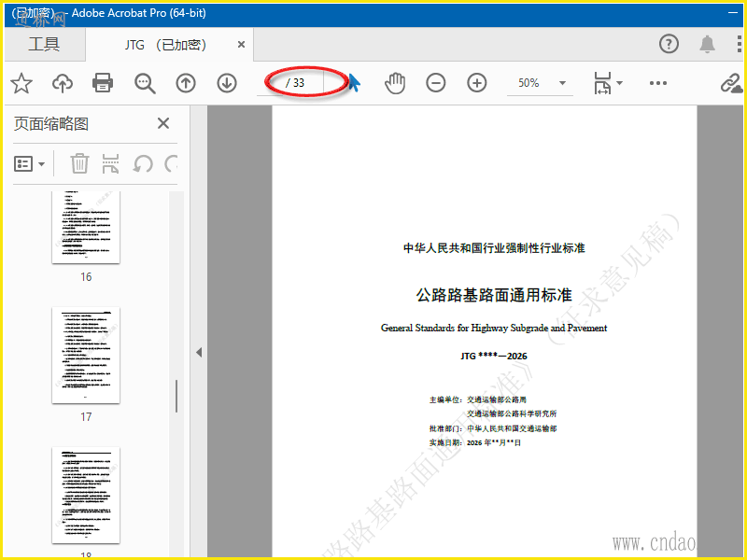Click the total page count 33
747x560 pixels.
click(299, 83)
